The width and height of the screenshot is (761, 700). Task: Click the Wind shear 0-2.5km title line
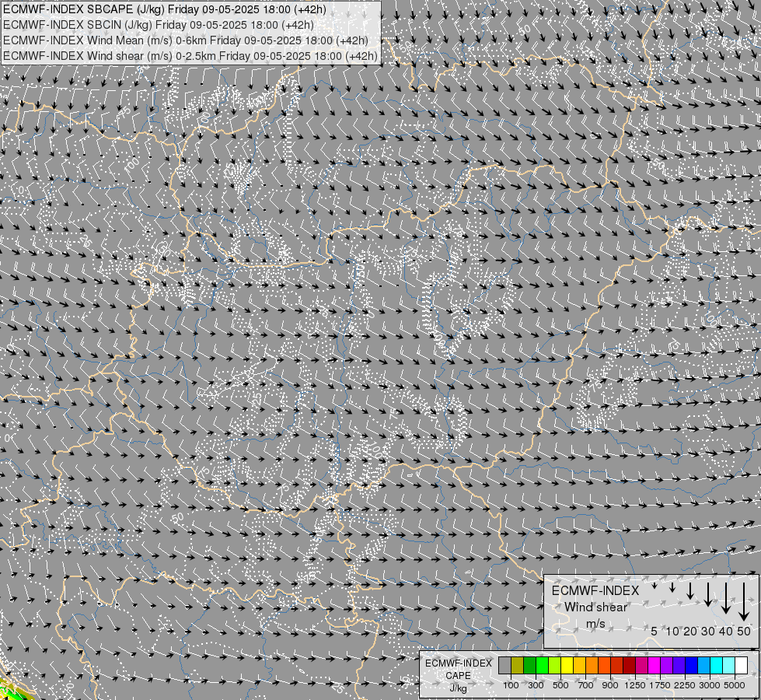190,56
